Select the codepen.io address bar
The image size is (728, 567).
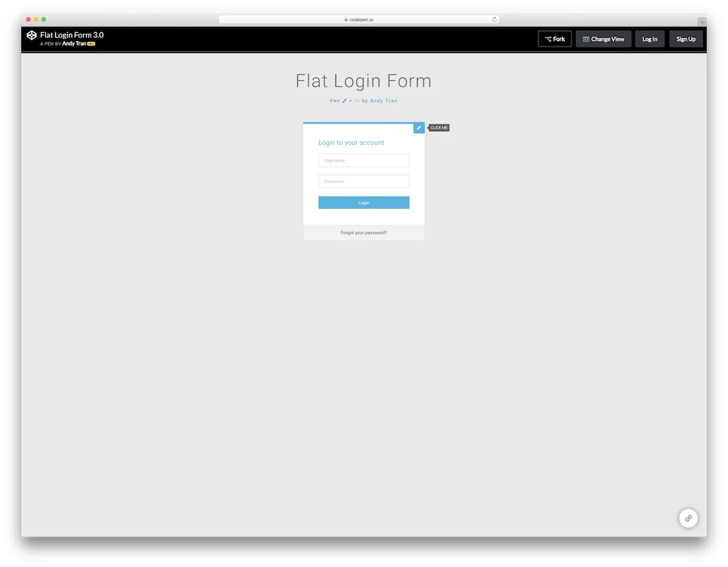(359, 19)
